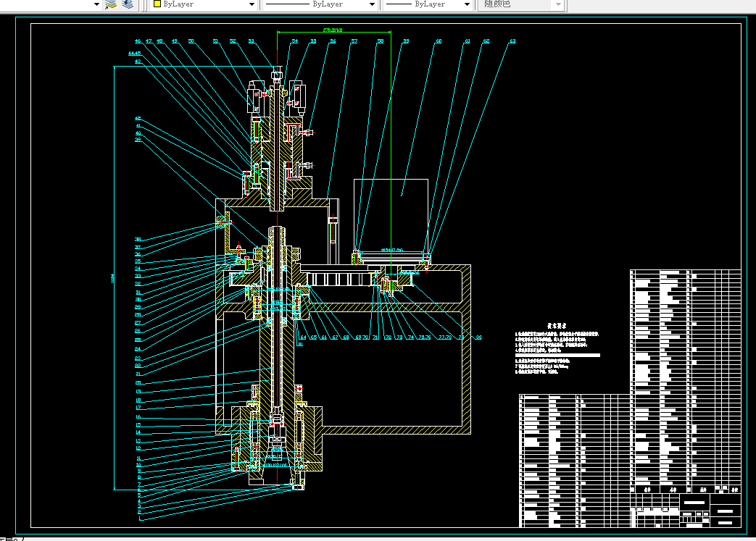
Task: Click the 随颜色 plot style dropdown arrow
Action: (x=558, y=4)
